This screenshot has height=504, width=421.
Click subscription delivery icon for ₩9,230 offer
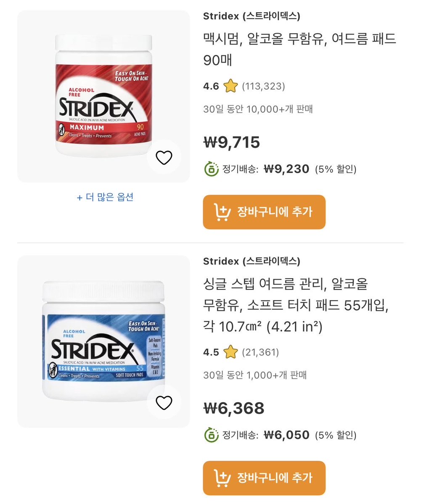tap(211, 169)
